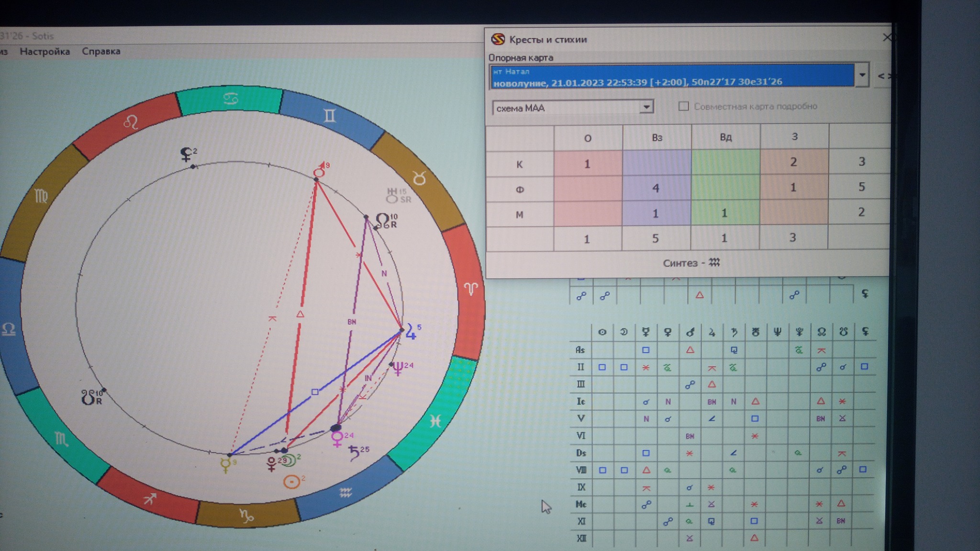Click the Libra sign on zodiac ring
Viewport: 980px width, 551px height.
tap(9, 329)
